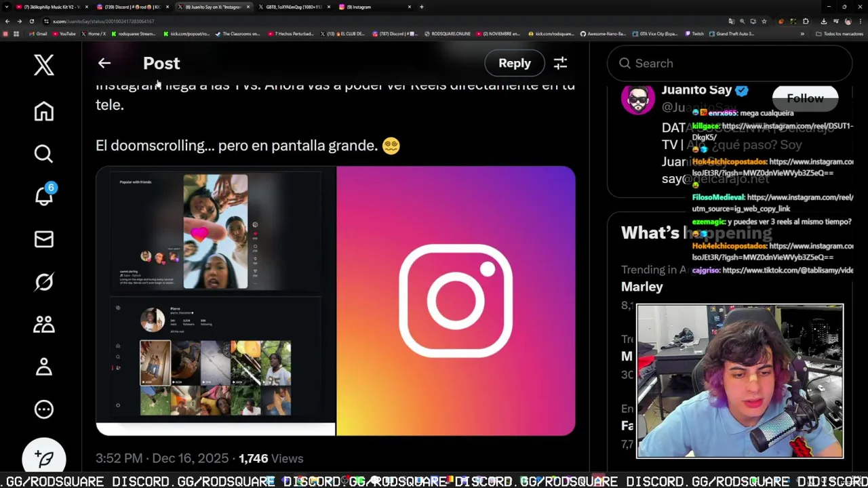
Task: Open the Gmail bookmark
Action: [37, 33]
